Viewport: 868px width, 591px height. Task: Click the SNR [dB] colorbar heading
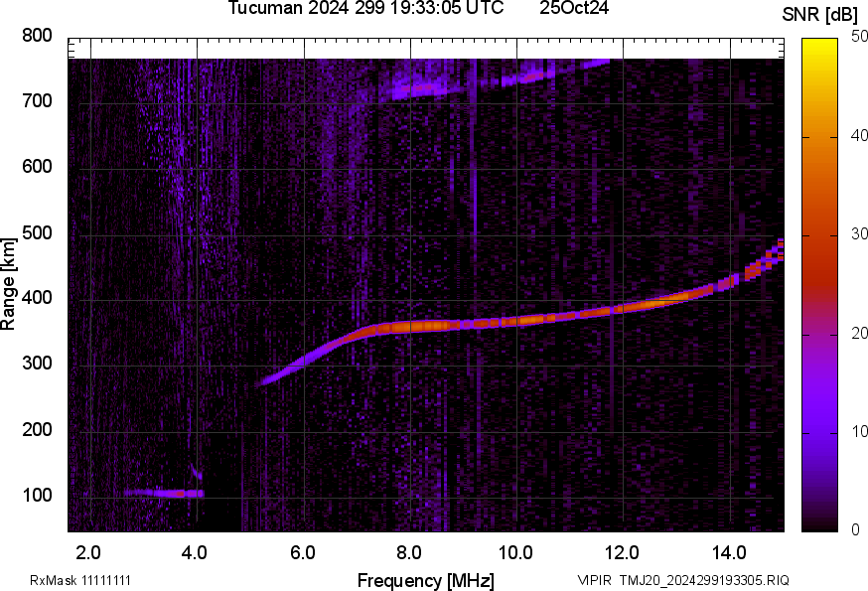click(819, 13)
